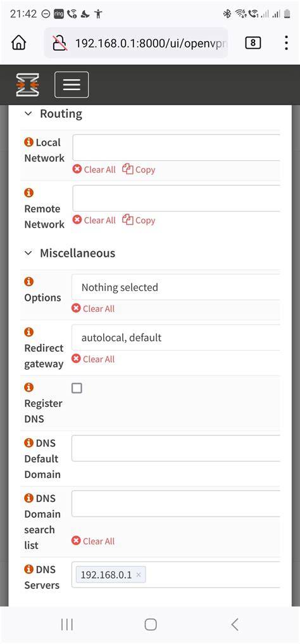300x644 pixels.
Task: Collapse the Miscellaneous section
Action: (x=28, y=253)
